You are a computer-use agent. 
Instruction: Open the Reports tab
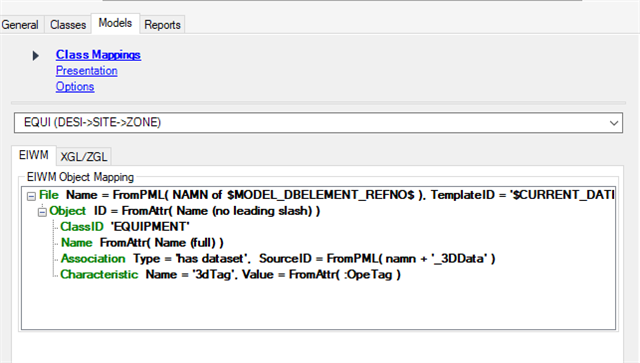pos(162,25)
